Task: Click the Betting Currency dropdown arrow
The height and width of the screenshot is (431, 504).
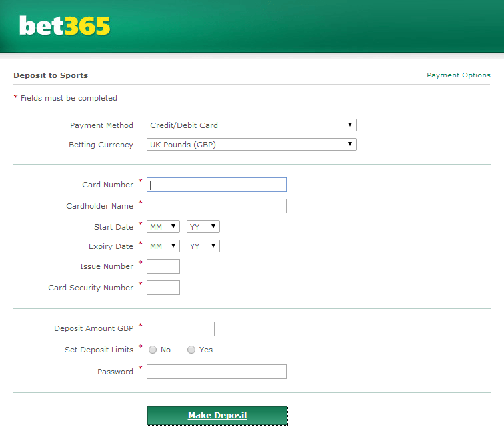Action: point(350,144)
